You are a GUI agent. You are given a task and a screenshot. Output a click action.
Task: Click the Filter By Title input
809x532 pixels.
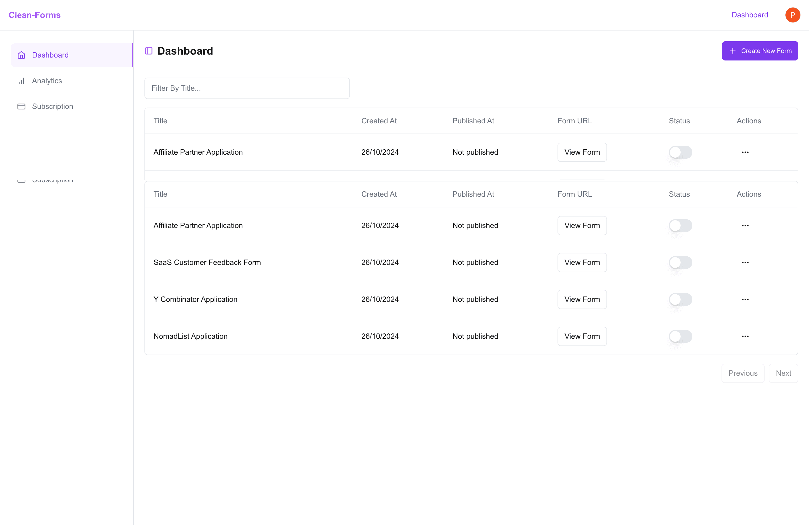click(x=247, y=88)
